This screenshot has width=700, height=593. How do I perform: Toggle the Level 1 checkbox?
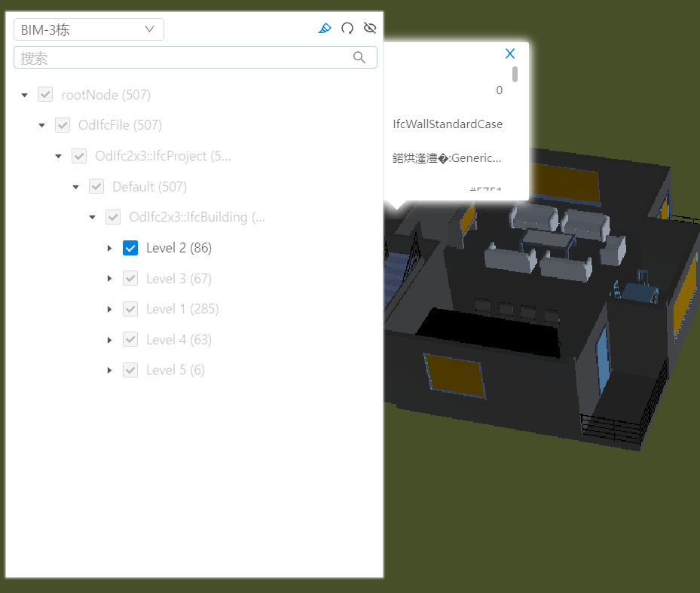coord(130,309)
